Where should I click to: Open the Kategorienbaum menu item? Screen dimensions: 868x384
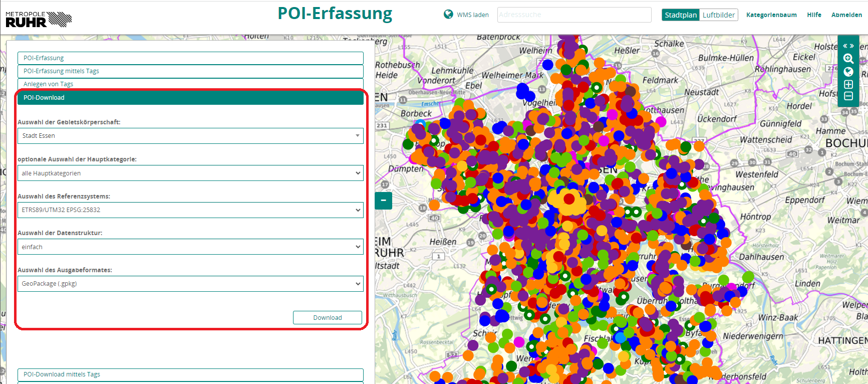pos(771,15)
